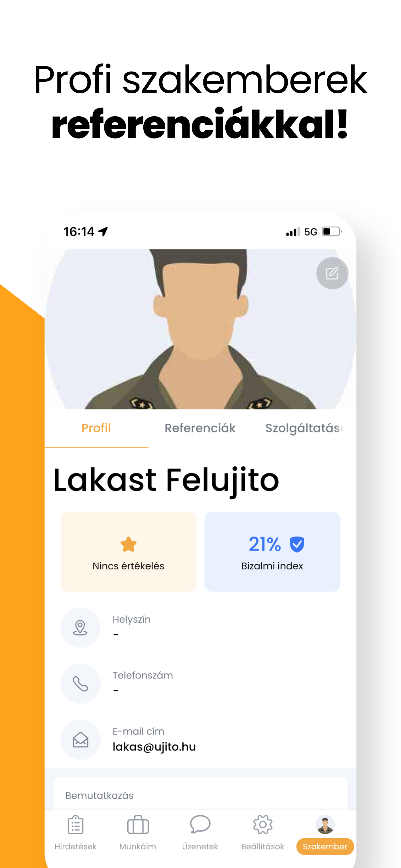
Task: Tap the Telefonszám phone icon
Action: 80,683
